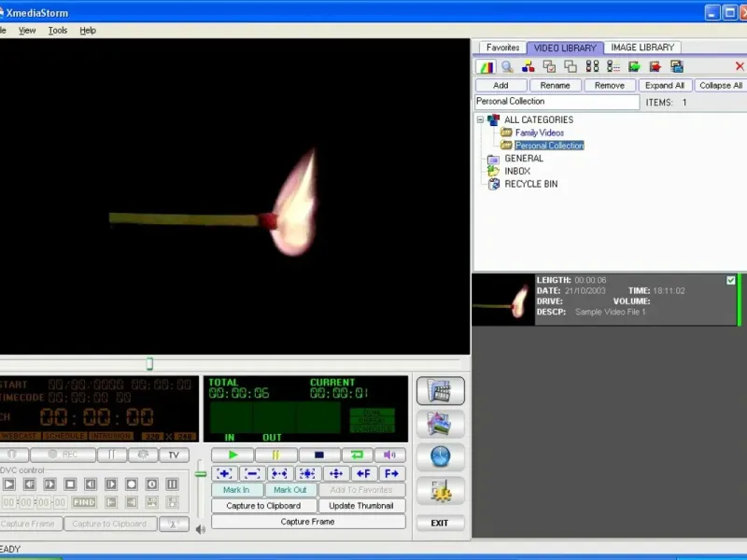Click the video seek slider handle
Viewport: 747px width, 560px height.
pyautogui.click(x=149, y=364)
